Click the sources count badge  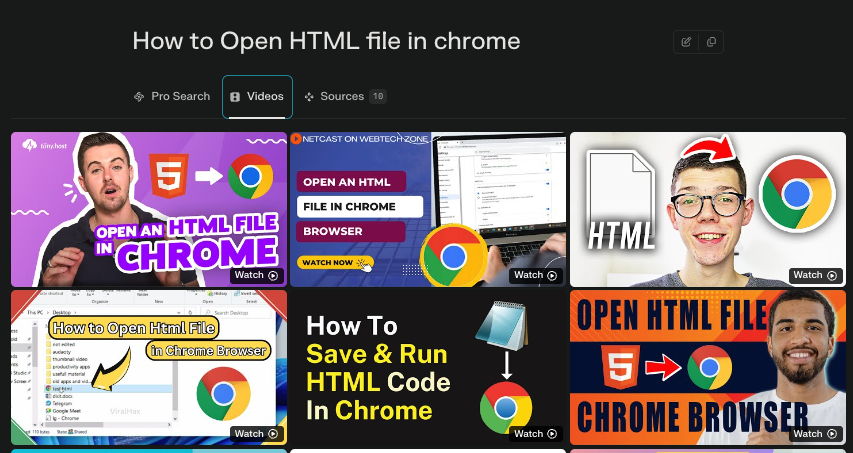[378, 96]
